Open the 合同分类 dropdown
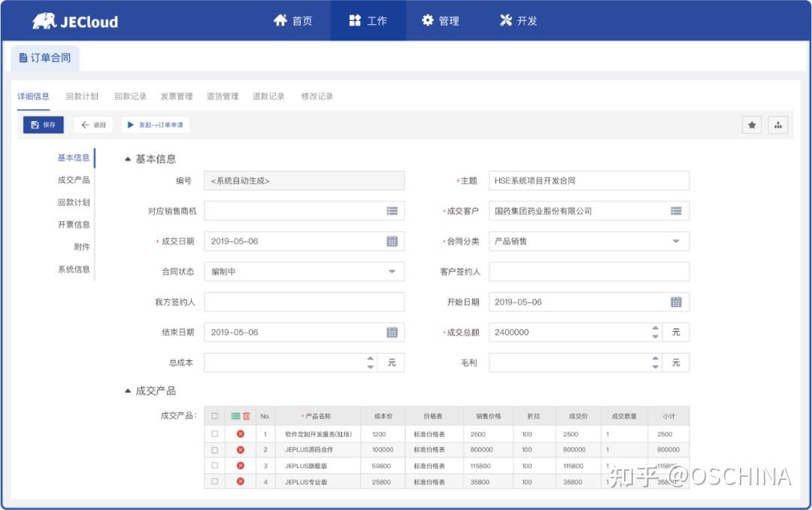Screen dimensions: 812x510 click(x=677, y=241)
